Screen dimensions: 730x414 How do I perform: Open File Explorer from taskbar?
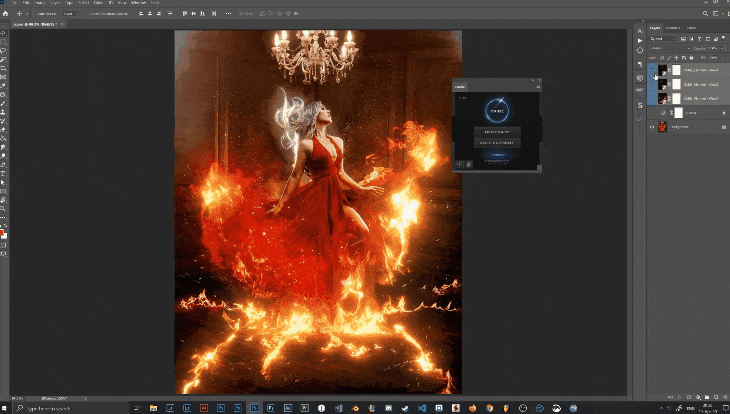tap(153, 408)
